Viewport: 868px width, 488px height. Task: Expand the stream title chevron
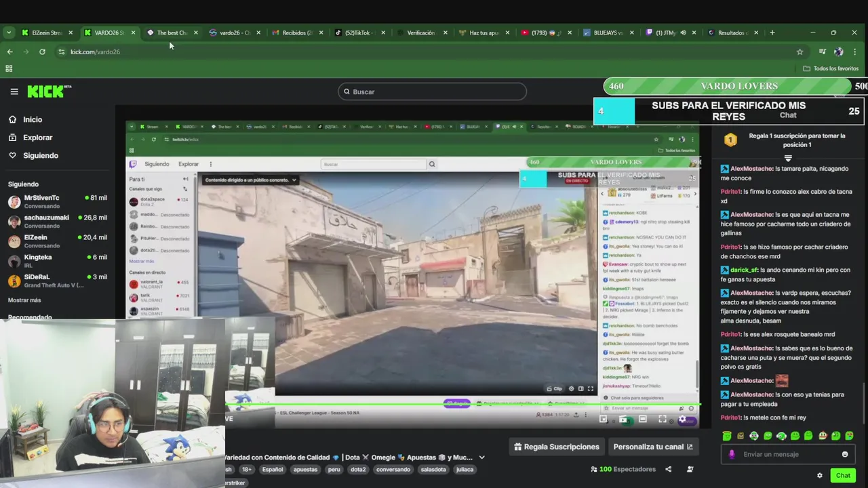[x=481, y=457]
